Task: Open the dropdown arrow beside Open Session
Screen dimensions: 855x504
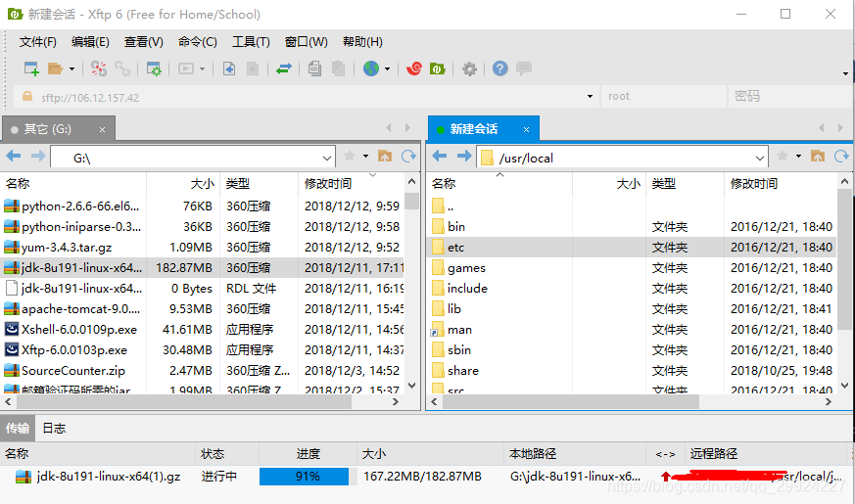Action: coord(71,69)
